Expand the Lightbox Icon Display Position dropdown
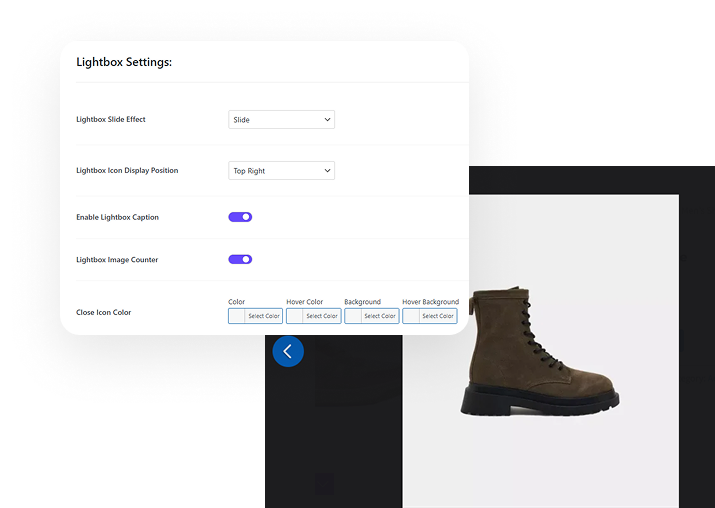Screen dimensions: 715x508 tap(281, 171)
